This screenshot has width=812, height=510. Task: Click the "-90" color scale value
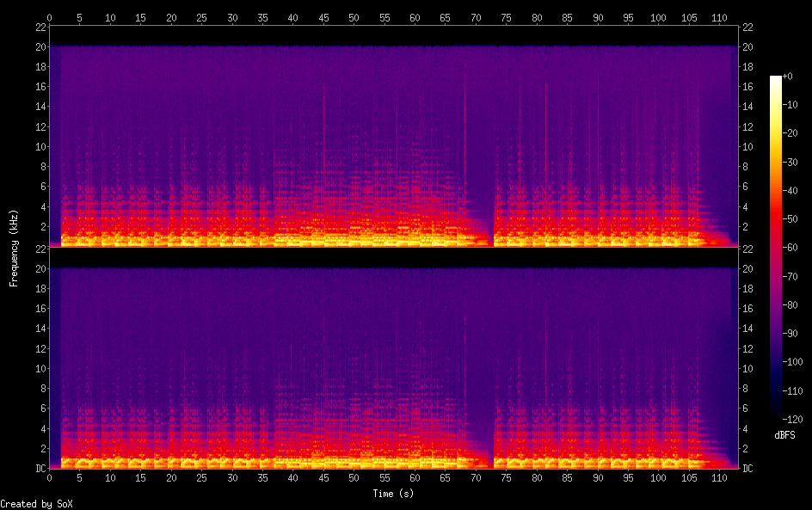tap(790, 334)
